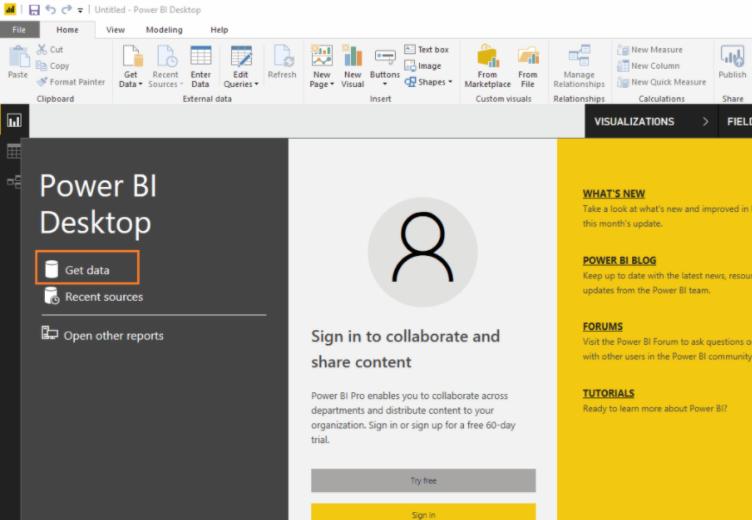Switch to the Home ribbon tab

(67, 30)
